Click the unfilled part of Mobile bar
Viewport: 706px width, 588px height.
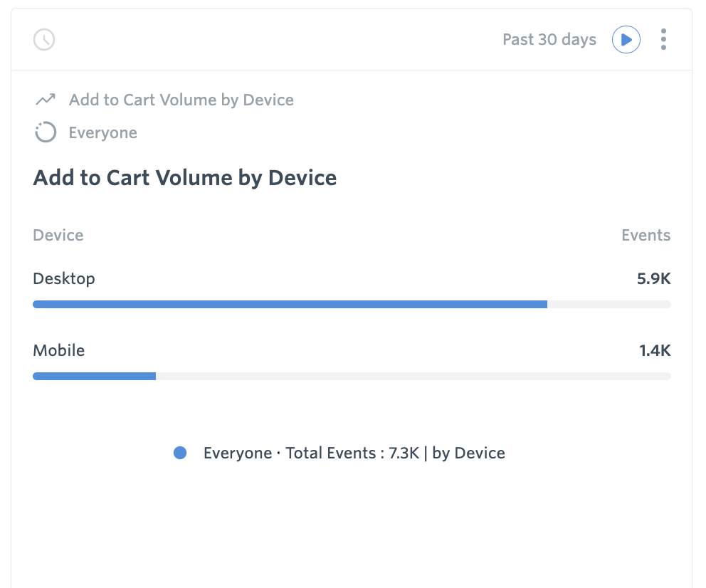tap(413, 376)
